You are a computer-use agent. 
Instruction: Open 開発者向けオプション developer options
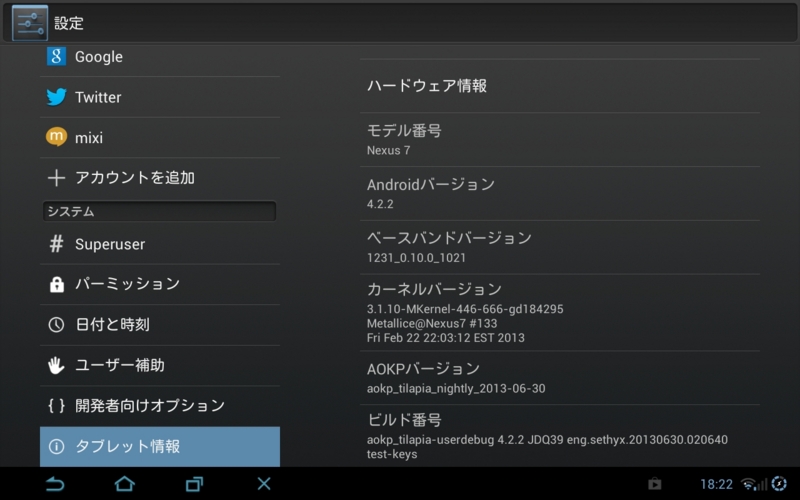[160, 406]
